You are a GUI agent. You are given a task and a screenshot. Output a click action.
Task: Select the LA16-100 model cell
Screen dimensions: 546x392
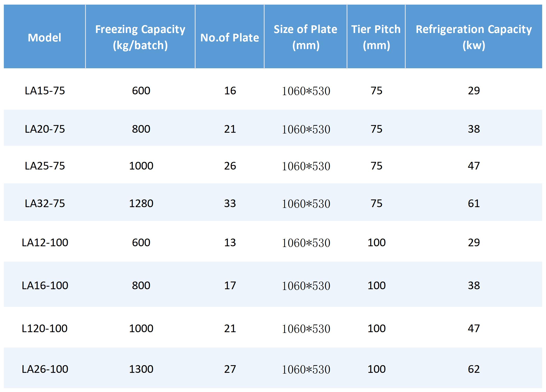click(45, 286)
